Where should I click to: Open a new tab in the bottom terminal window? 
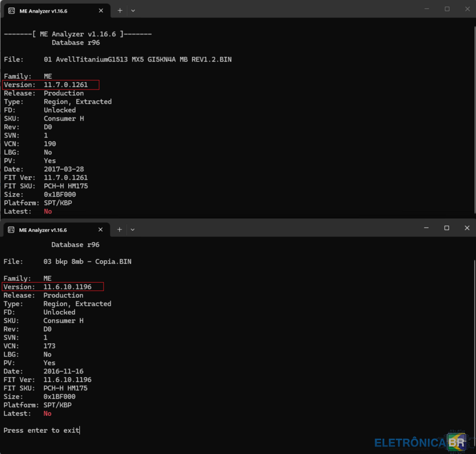pos(119,230)
